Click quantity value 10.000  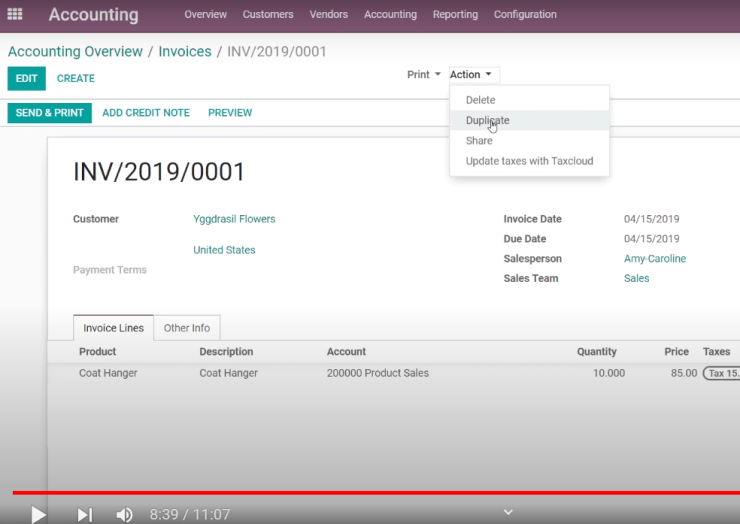pyautogui.click(x=609, y=373)
